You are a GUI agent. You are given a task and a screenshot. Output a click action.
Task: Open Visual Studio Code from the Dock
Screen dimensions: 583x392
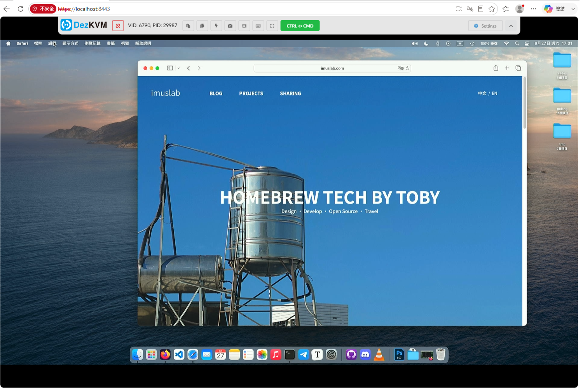click(179, 354)
